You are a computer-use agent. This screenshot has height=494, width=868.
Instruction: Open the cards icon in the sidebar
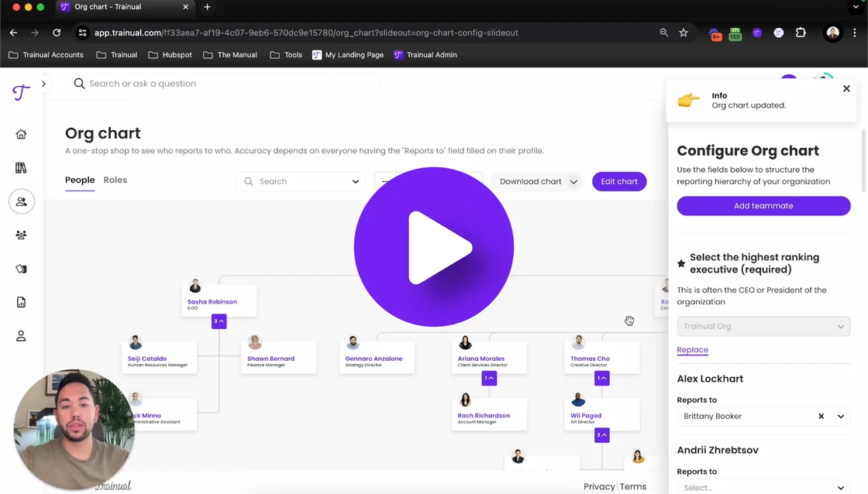click(x=21, y=269)
